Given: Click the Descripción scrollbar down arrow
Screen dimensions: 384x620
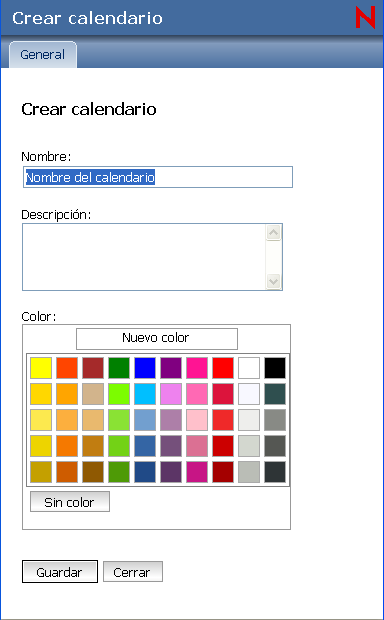Looking at the screenshot, I should (x=273, y=282).
